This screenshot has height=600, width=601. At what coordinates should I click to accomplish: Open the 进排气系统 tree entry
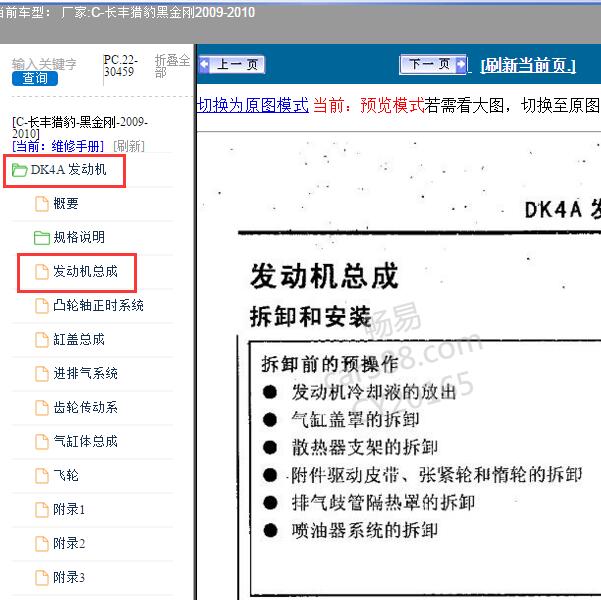85,373
